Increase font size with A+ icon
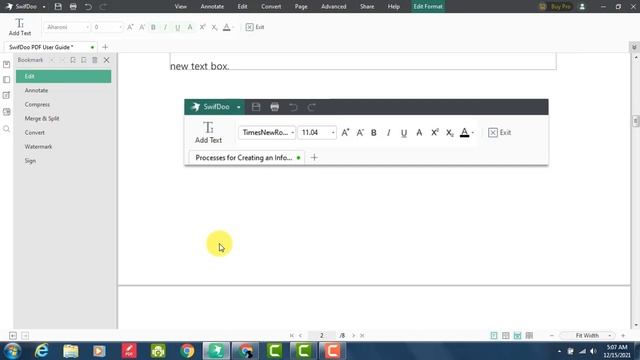This screenshot has height=360, width=640. [130, 27]
